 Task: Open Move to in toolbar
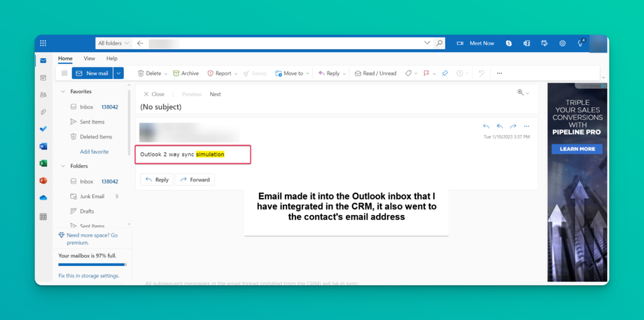(x=290, y=74)
